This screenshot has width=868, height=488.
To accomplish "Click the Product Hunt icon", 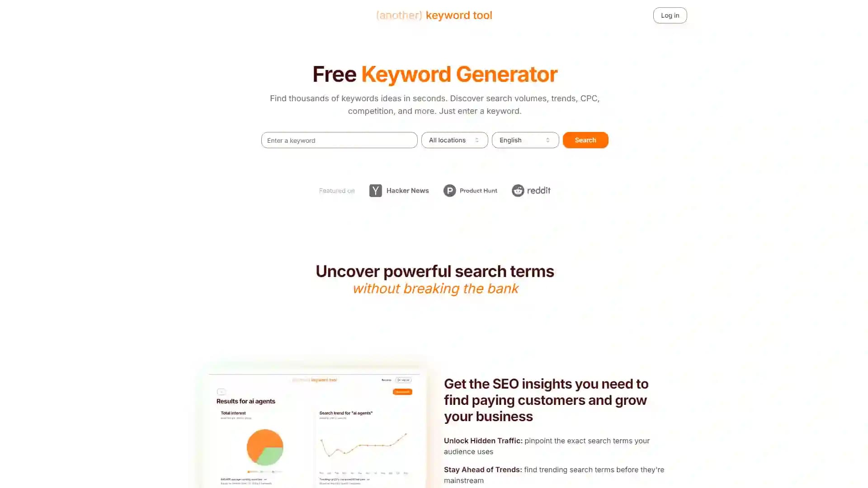I will click(x=449, y=190).
